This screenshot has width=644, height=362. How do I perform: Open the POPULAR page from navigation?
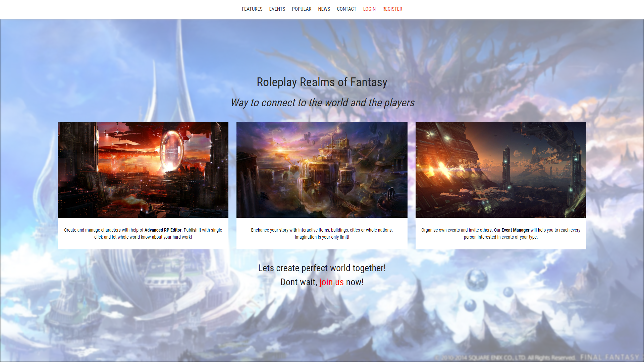(301, 9)
